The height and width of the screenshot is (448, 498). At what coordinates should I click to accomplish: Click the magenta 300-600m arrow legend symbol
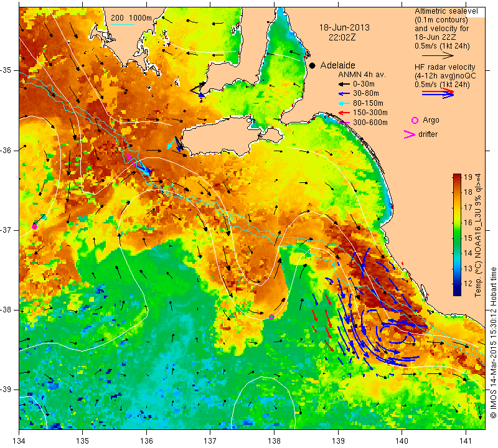pos(344,123)
